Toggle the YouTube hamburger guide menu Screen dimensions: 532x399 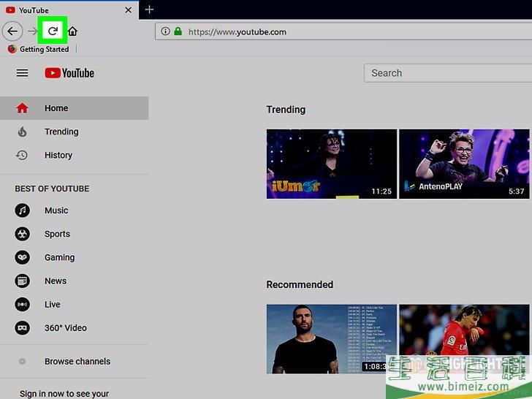tap(23, 73)
